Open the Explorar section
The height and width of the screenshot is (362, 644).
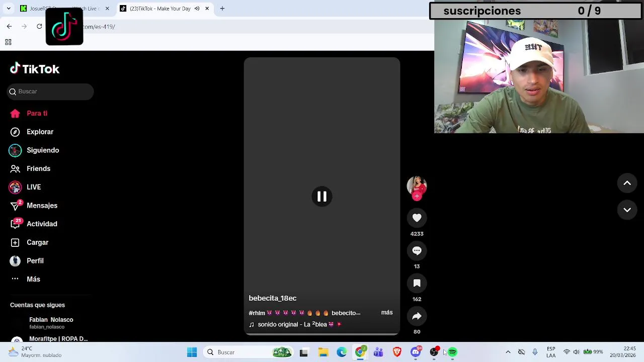point(32,132)
